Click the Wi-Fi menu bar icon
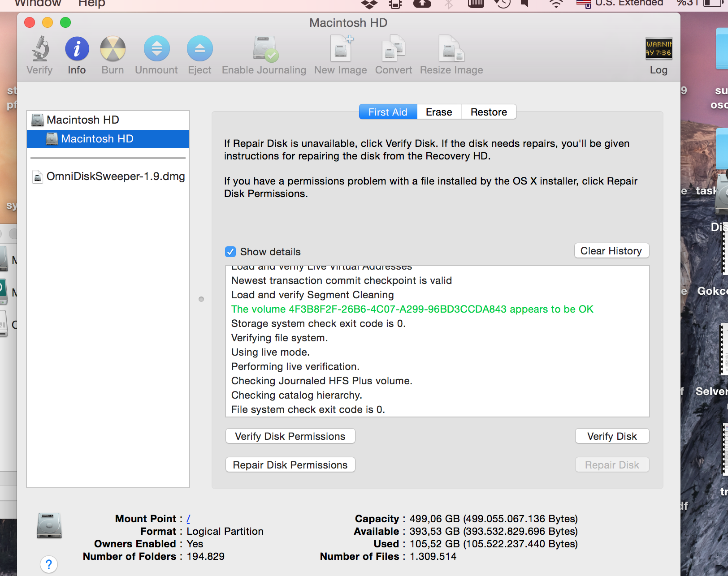Image resolution: width=728 pixels, height=576 pixels. 556,4
